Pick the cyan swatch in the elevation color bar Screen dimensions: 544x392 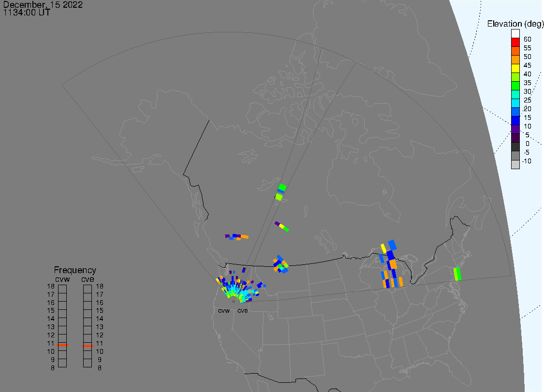(x=515, y=103)
